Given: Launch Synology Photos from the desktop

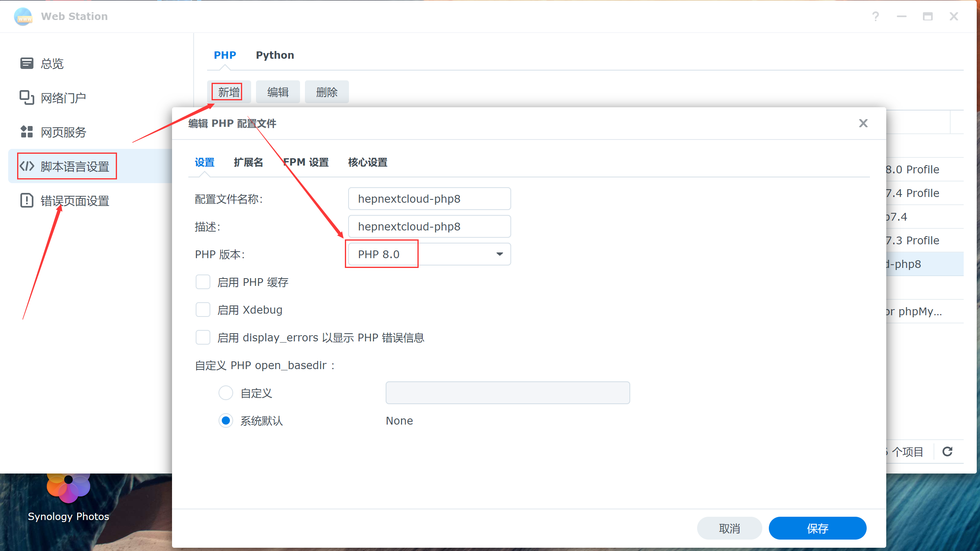Looking at the screenshot, I should click(68, 487).
